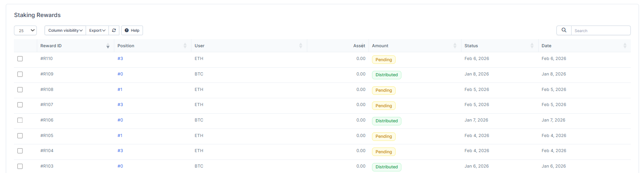Open position #3 link in row #R110

(120, 59)
